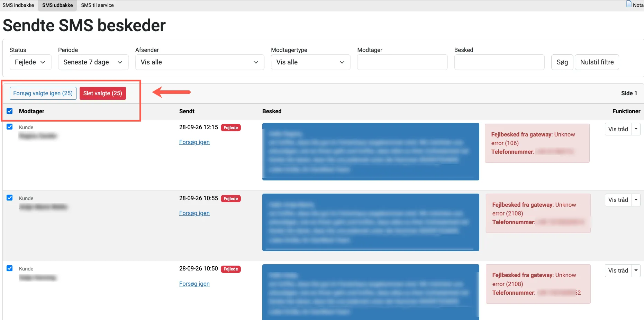Open the Status dropdown showing Fejlede
The height and width of the screenshot is (320, 644).
(30, 62)
